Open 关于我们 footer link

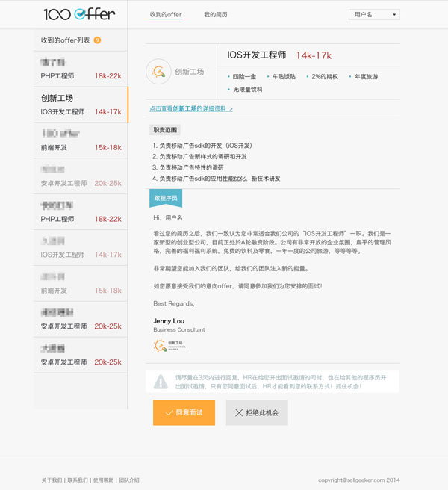52,480
